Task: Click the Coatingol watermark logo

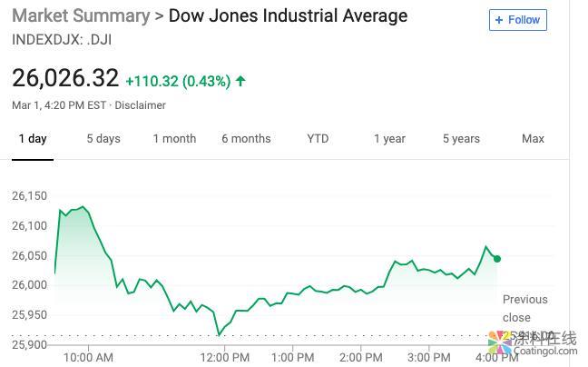Action: [532, 345]
